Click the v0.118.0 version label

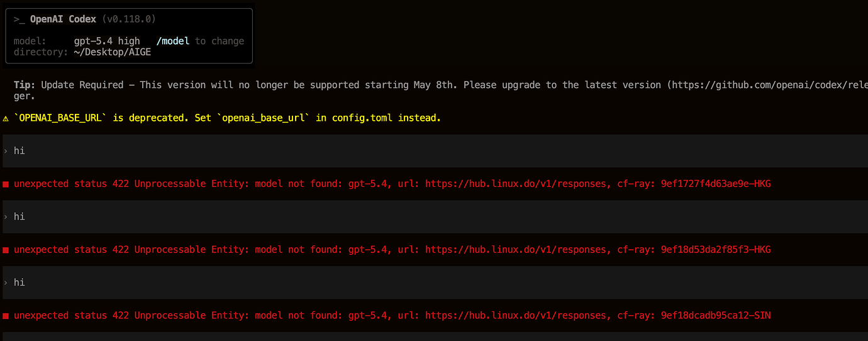[132, 20]
